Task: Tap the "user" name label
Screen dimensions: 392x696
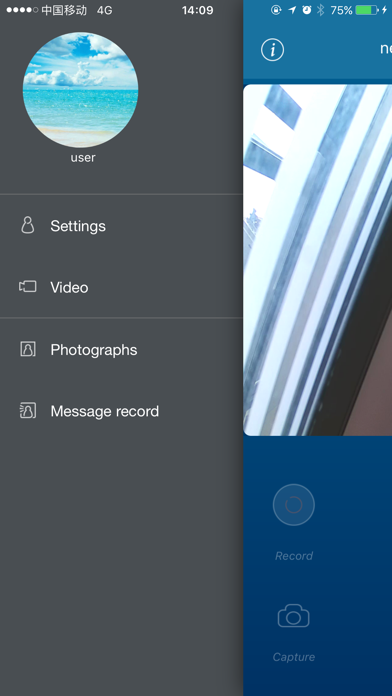Action: point(83,158)
